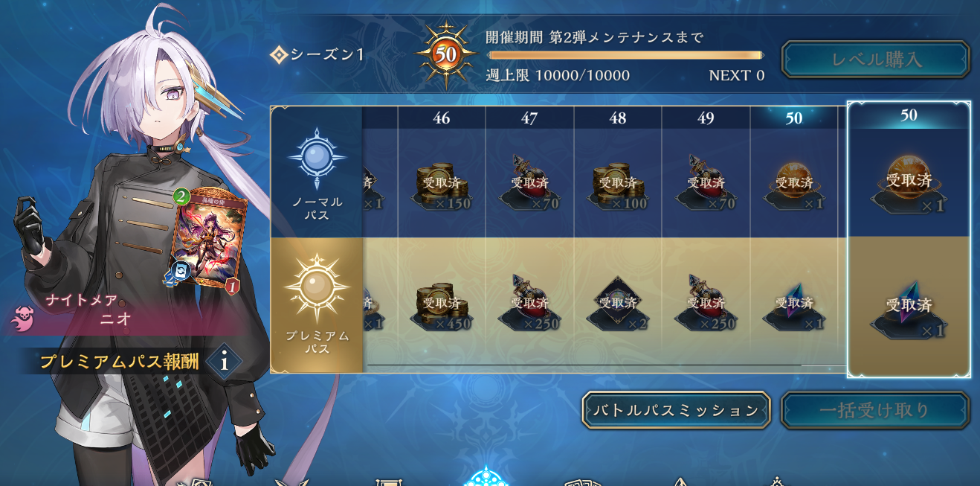Open the Battle Pass Missions (バトルパスミッション) button

pyautogui.click(x=676, y=410)
